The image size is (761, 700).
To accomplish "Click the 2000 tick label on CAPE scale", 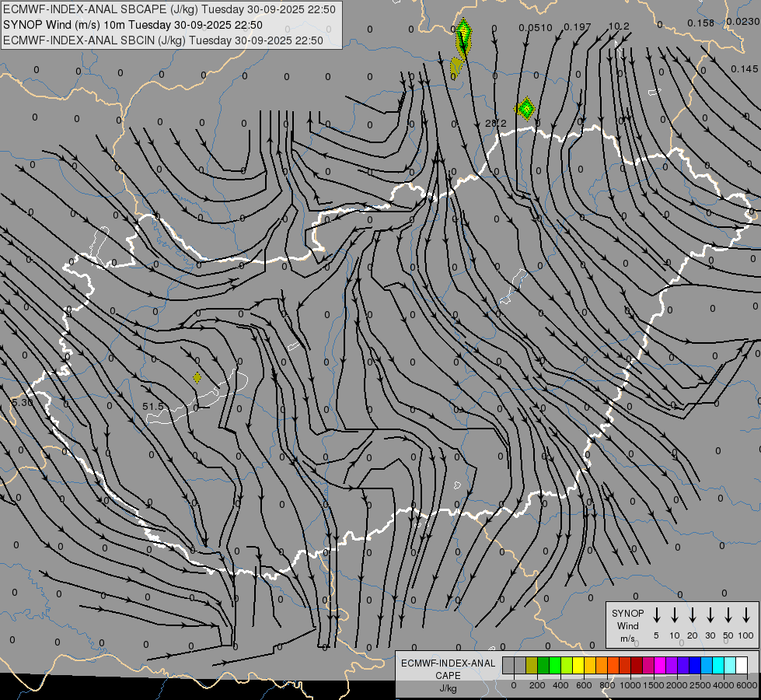I will pyautogui.click(x=676, y=685).
